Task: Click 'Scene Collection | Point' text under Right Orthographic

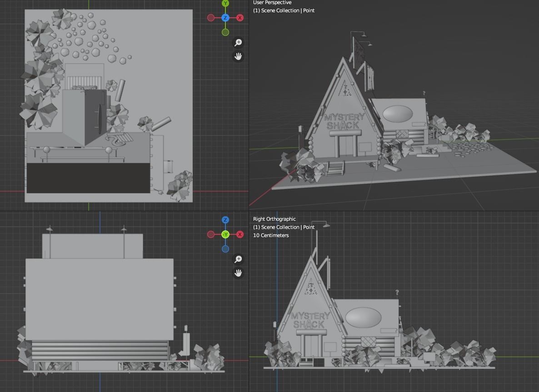Action: [288, 227]
